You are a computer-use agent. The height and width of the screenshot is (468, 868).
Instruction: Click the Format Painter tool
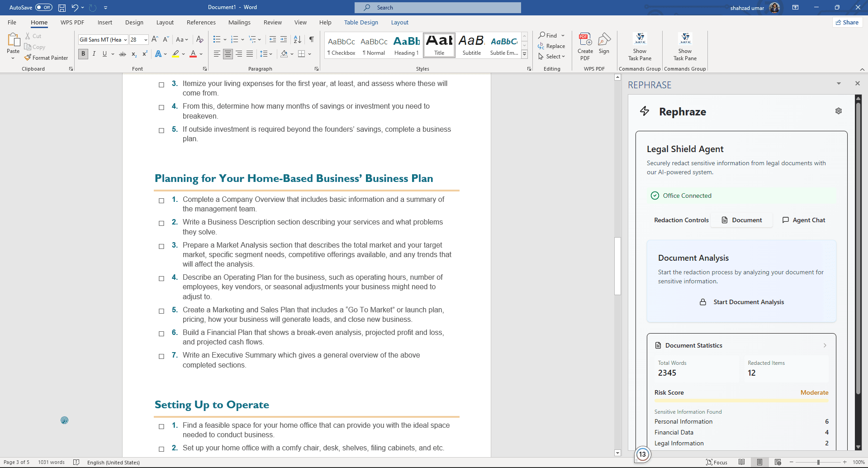pyautogui.click(x=46, y=58)
